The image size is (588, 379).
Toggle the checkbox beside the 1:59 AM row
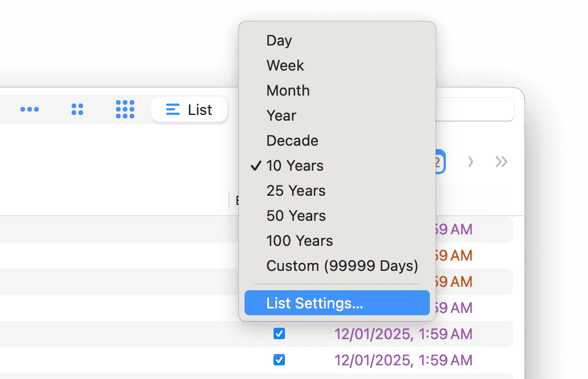click(x=279, y=333)
